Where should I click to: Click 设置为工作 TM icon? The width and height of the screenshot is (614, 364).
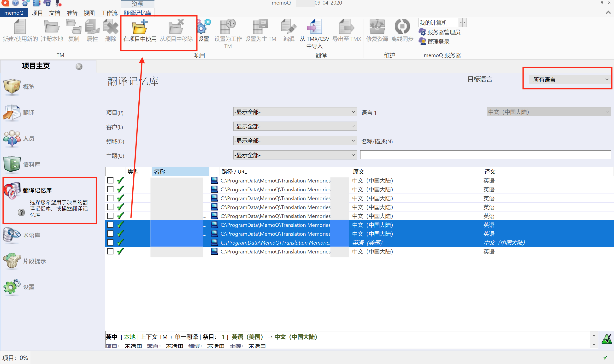tap(228, 26)
